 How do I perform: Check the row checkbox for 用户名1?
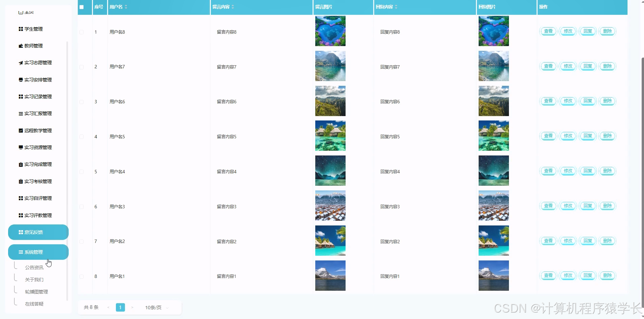point(82,276)
